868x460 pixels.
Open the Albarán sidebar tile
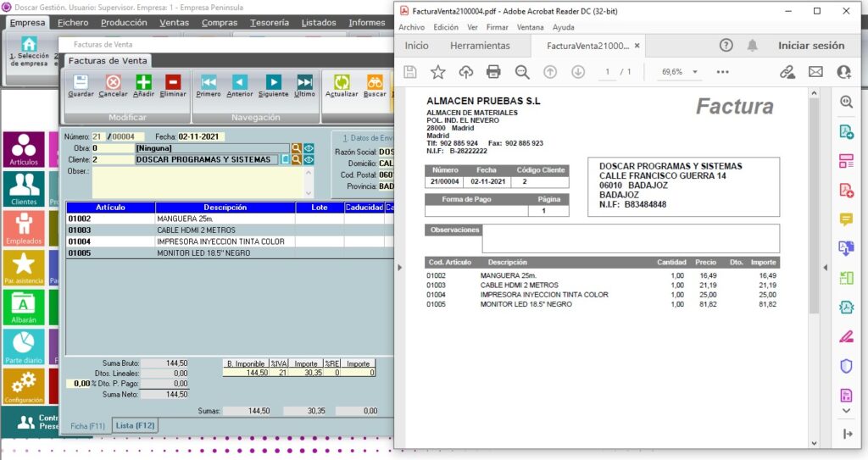coord(23,308)
